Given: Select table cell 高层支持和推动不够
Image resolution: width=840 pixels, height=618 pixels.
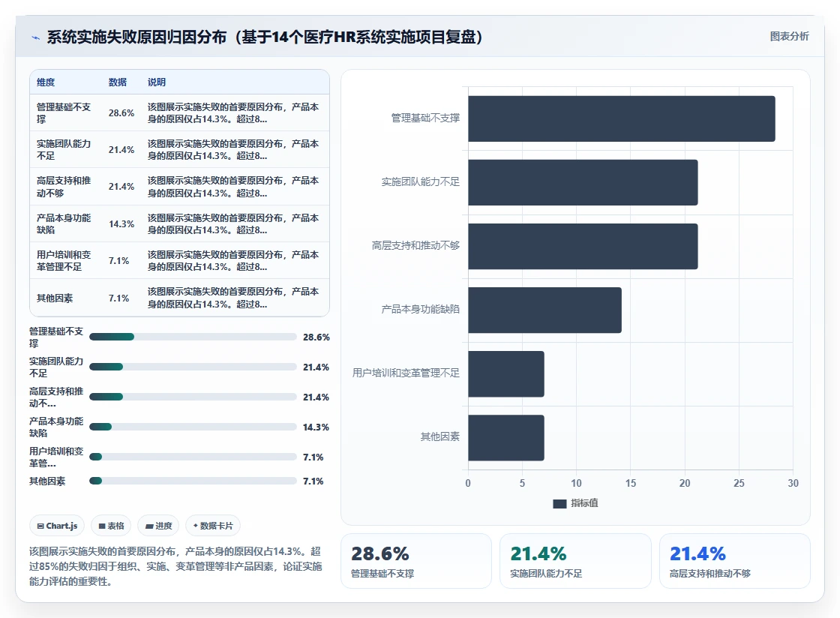Looking at the screenshot, I should 64,187.
